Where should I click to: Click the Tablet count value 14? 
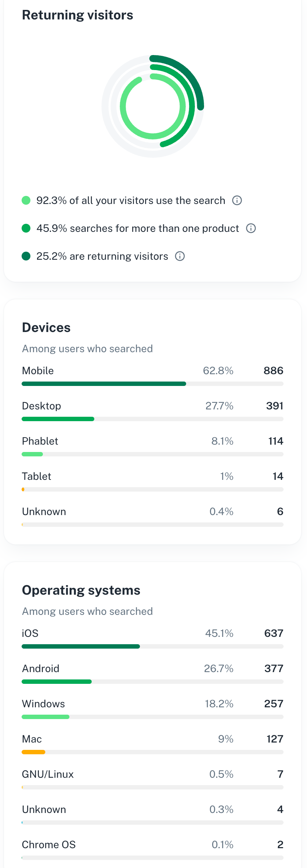point(278,476)
